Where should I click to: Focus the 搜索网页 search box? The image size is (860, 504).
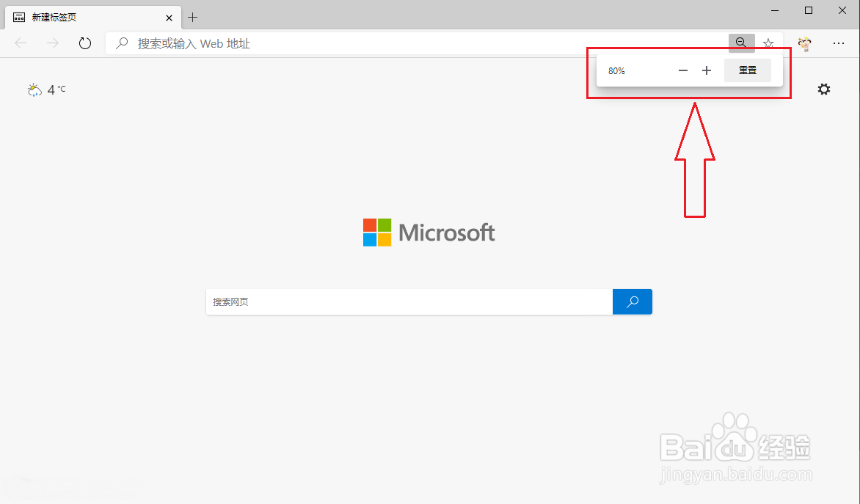pos(409,302)
